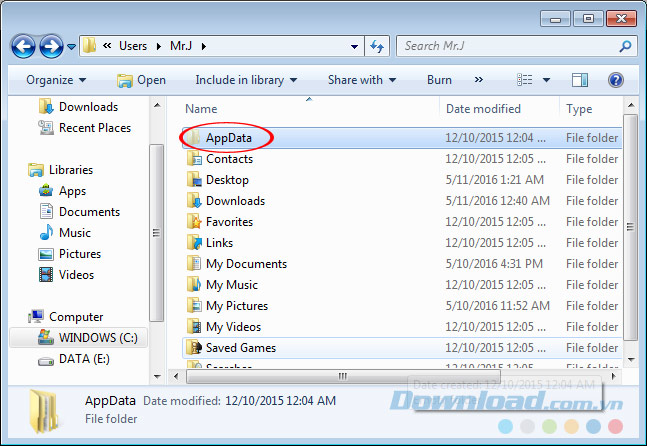Select the My Videos folder icon
The image size is (647, 446).
(x=194, y=327)
